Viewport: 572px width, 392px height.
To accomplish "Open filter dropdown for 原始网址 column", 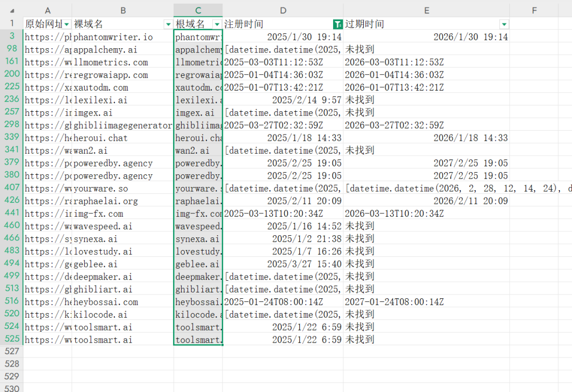I will tap(67, 24).
